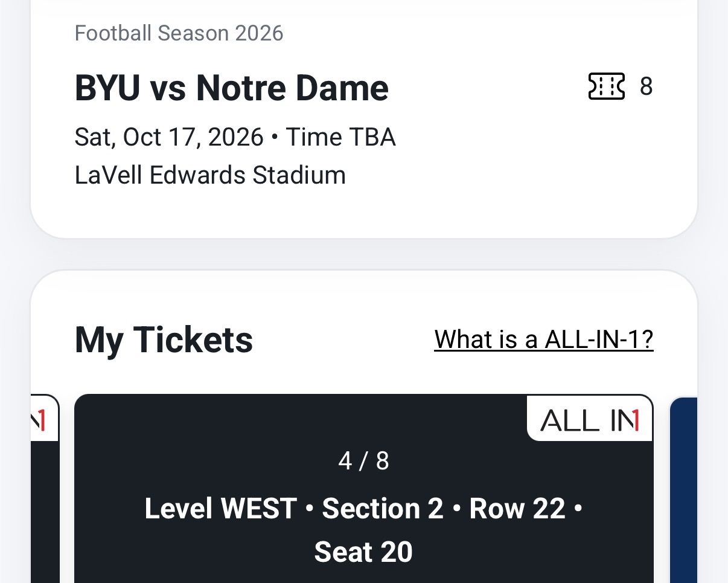Click the Section 2 label on the ticket

coord(383,508)
